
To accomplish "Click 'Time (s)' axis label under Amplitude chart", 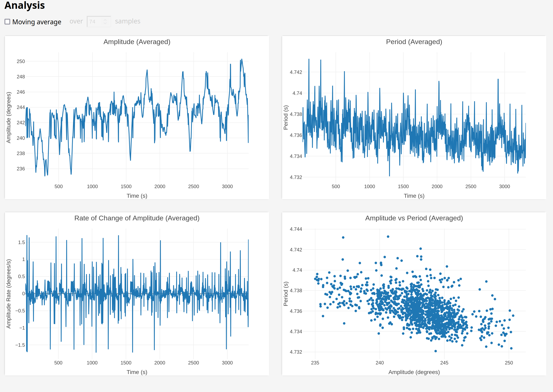I will click(137, 196).
